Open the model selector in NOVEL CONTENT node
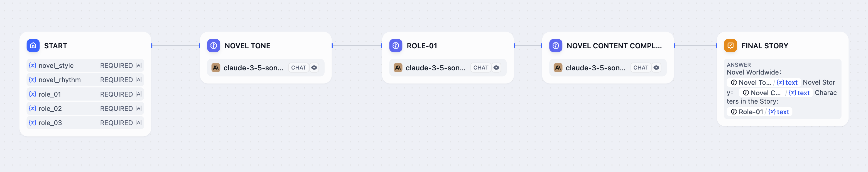Screen dimensions: 868x172 tap(595, 68)
